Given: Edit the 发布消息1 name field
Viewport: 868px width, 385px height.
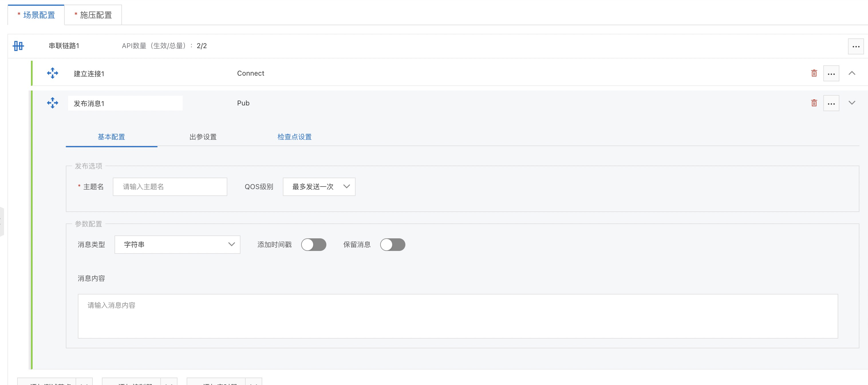Looking at the screenshot, I should 125,103.
